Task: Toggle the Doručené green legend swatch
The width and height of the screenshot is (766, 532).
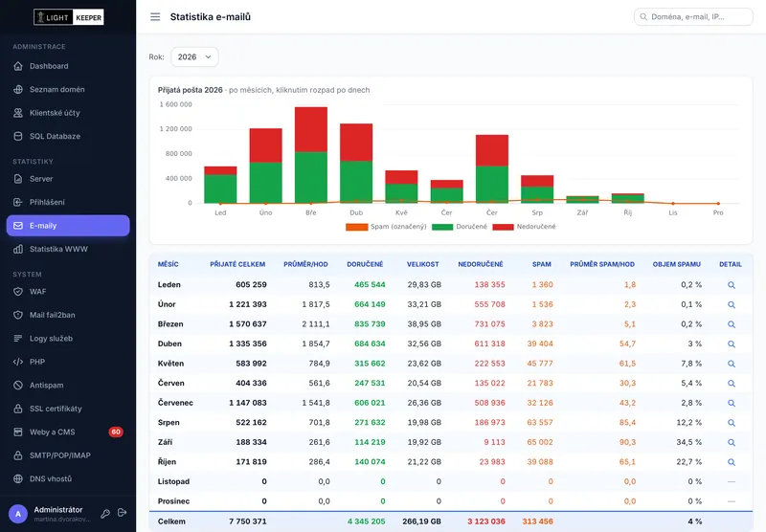Action: tap(442, 227)
